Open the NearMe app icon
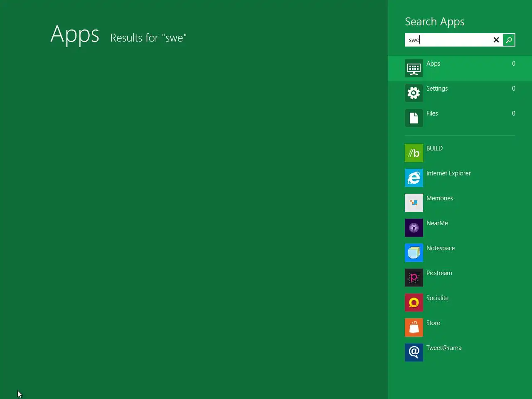Viewport: 532px width, 399px height. 414,228
